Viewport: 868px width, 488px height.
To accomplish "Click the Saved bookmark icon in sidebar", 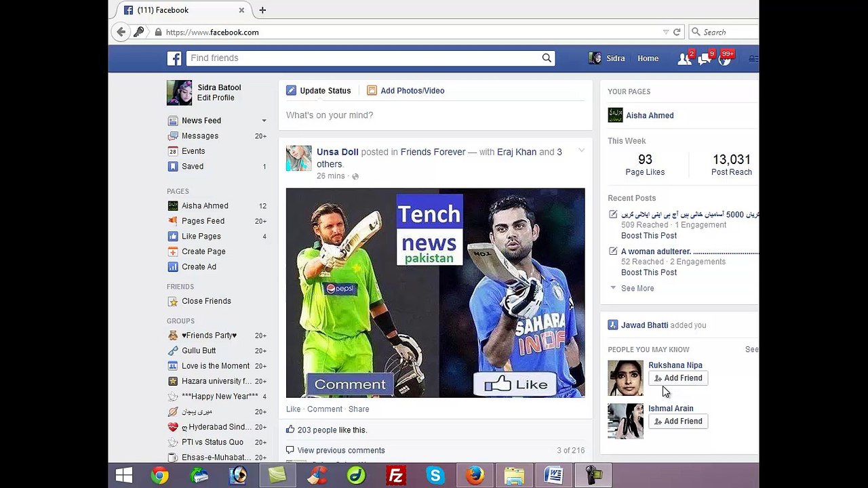I will (x=173, y=167).
